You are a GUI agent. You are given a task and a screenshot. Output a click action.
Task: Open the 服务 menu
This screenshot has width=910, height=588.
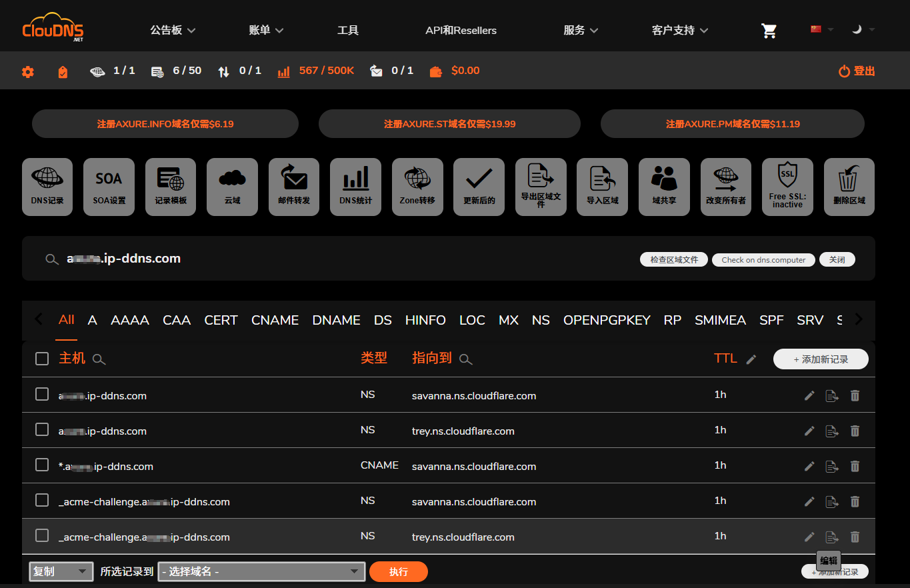(579, 30)
